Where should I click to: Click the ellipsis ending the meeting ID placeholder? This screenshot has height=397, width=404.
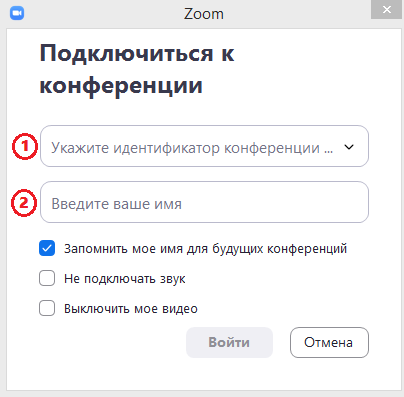click(x=328, y=151)
